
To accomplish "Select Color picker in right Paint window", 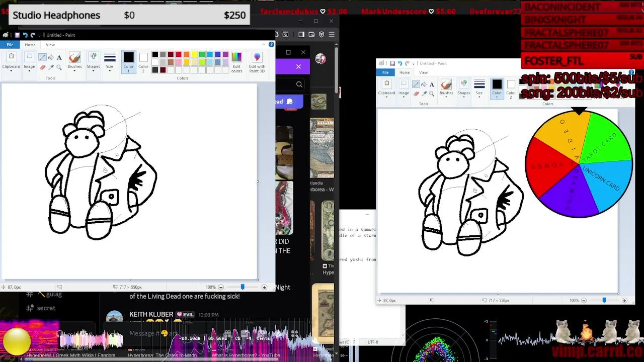I will [x=424, y=94].
